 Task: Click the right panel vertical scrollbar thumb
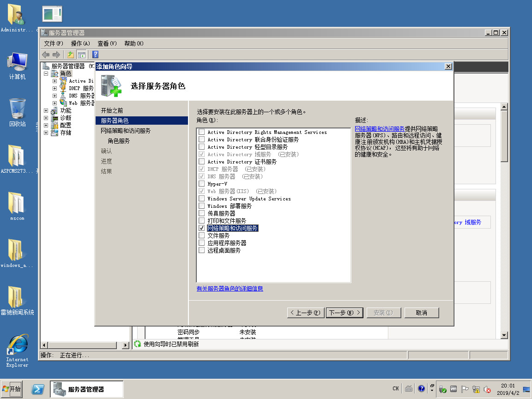coord(504,136)
